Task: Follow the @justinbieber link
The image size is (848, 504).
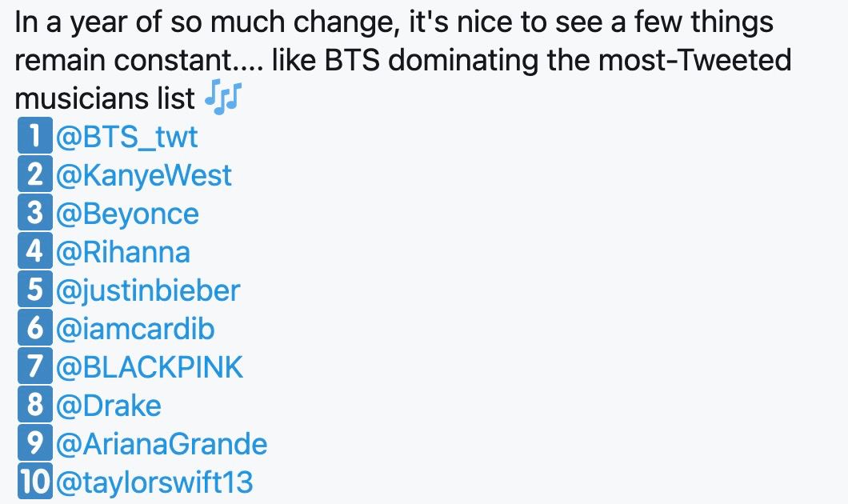Action: coord(148,290)
